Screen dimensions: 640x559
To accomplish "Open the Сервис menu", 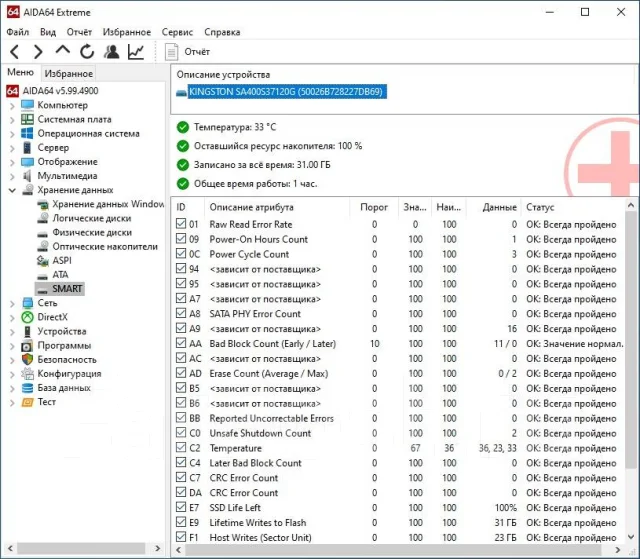I will pyautogui.click(x=177, y=32).
